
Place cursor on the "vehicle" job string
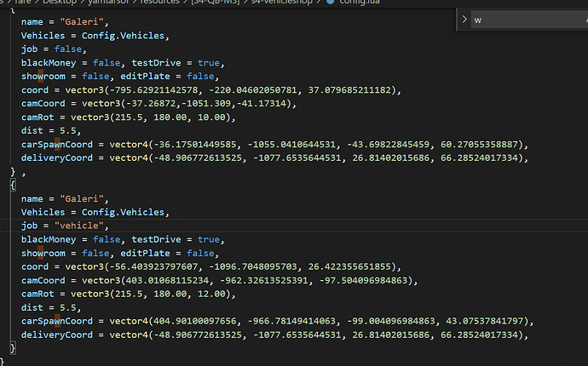(x=82, y=226)
